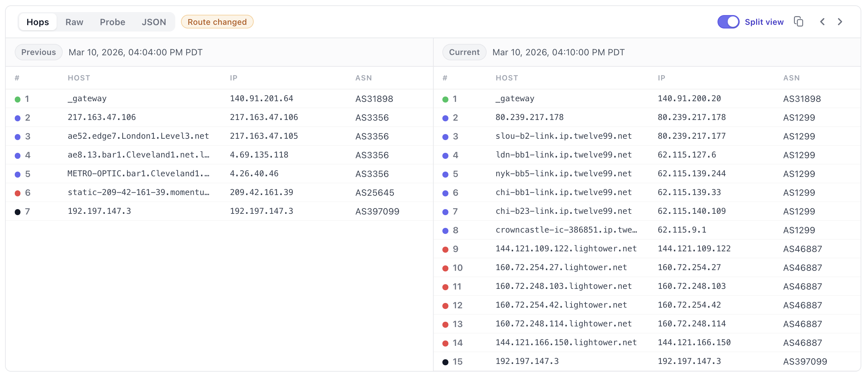
Task: Click the green status dot on previous _gateway hop
Action: point(17,99)
